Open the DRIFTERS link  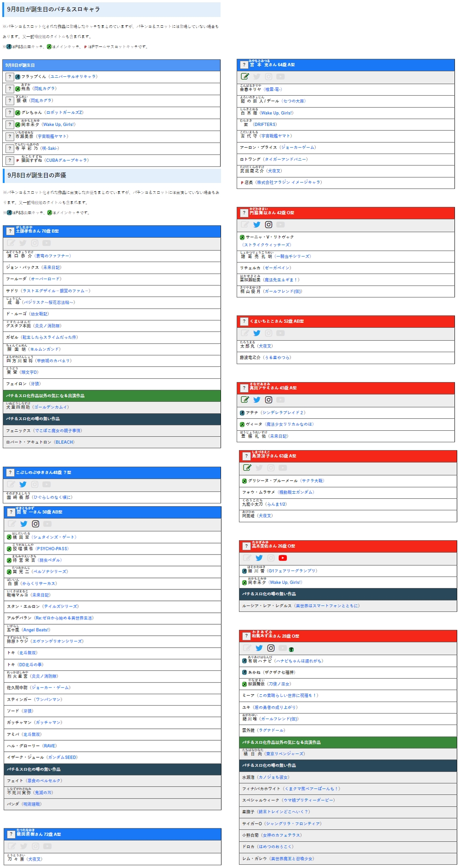pos(265,125)
